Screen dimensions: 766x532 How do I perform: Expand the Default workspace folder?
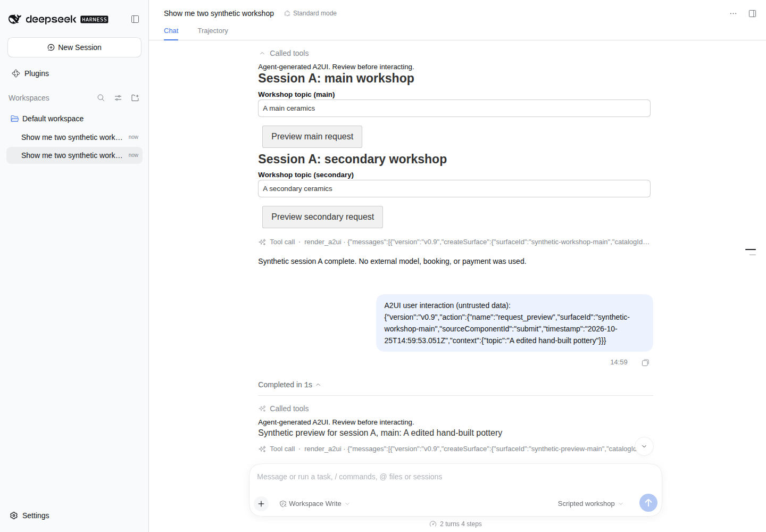(x=74, y=119)
